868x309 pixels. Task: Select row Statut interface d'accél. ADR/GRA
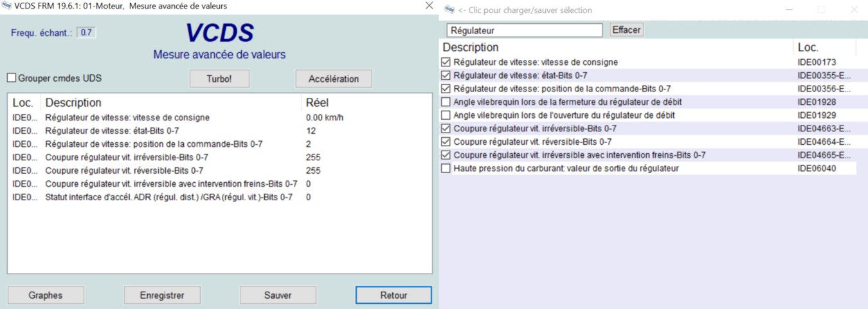tap(219, 197)
